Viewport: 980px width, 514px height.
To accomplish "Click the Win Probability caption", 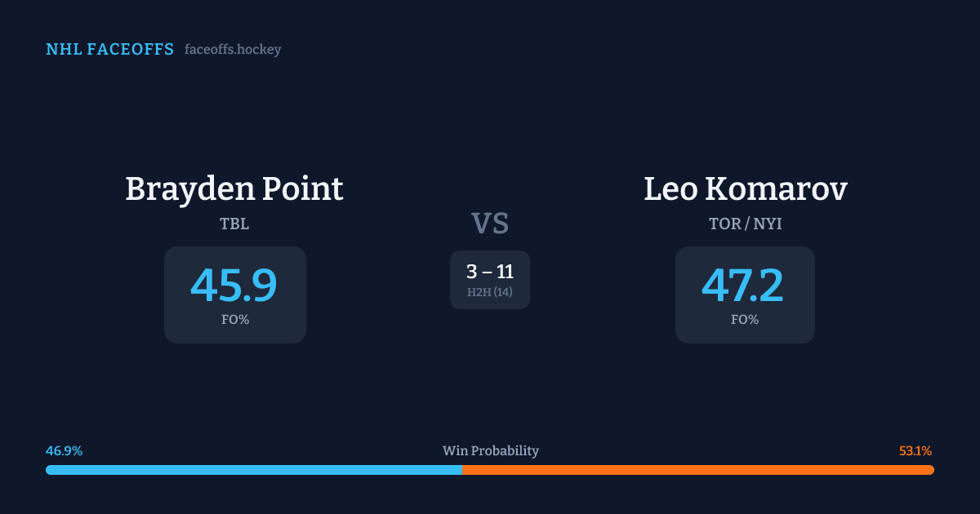I will (x=490, y=451).
